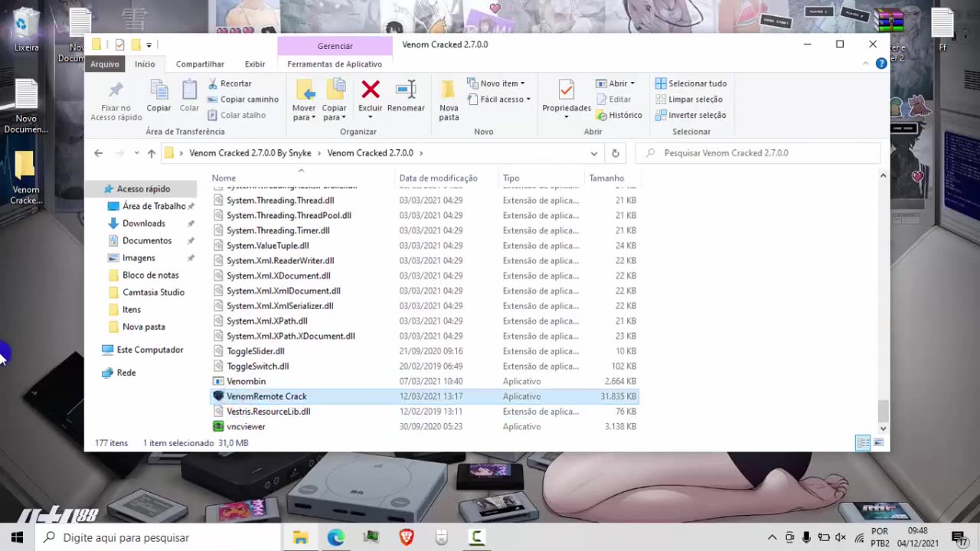Click Recortar scissors option
Viewport: 980px width, 551px height.
tap(230, 83)
